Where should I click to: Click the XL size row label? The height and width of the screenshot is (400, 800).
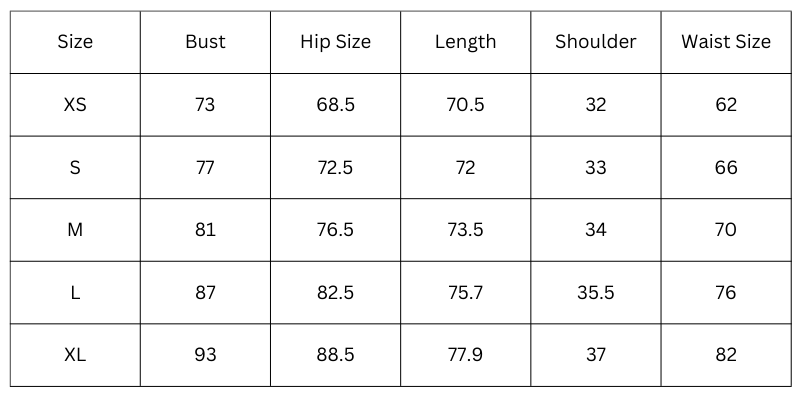click(x=75, y=355)
